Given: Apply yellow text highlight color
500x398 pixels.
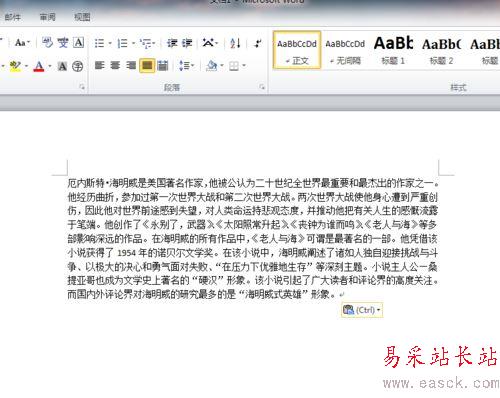Looking at the screenshot, I should click(x=15, y=66).
